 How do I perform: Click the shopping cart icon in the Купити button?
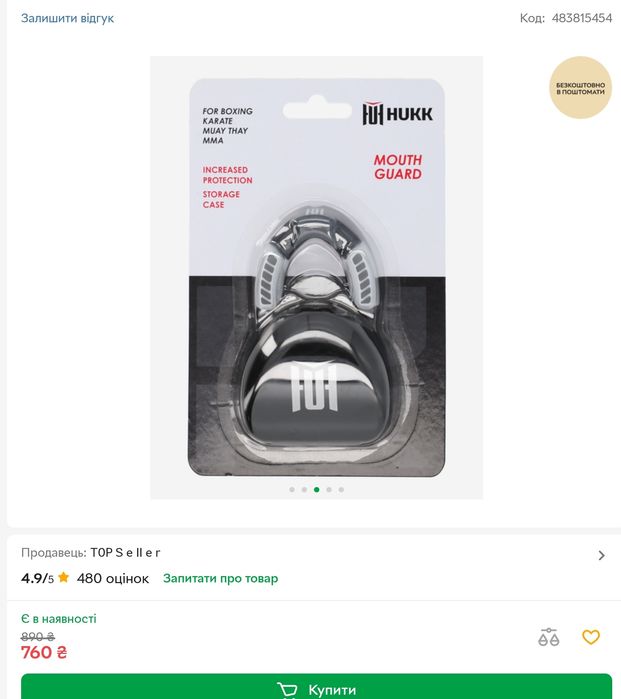287,690
